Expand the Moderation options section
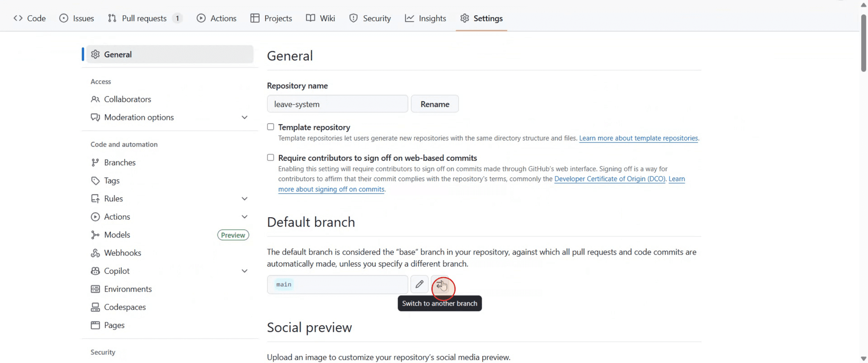Viewport: 868px width, 363px height. 245,117
